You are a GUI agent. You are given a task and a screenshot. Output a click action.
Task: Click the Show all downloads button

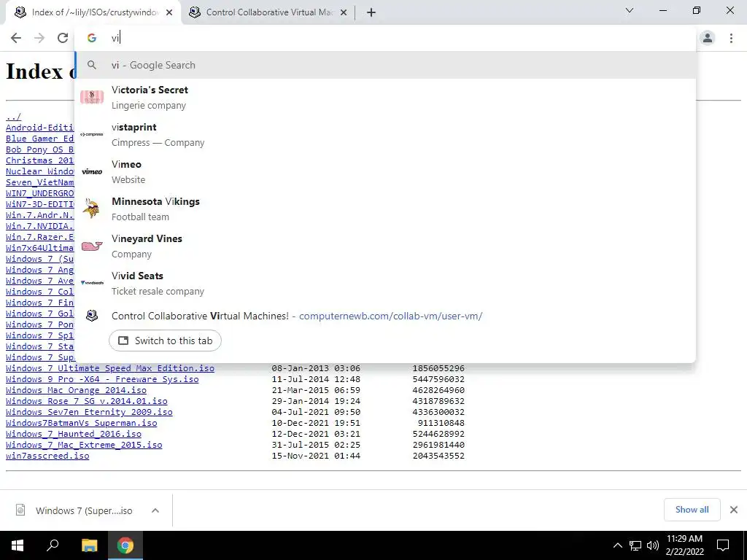click(x=692, y=510)
